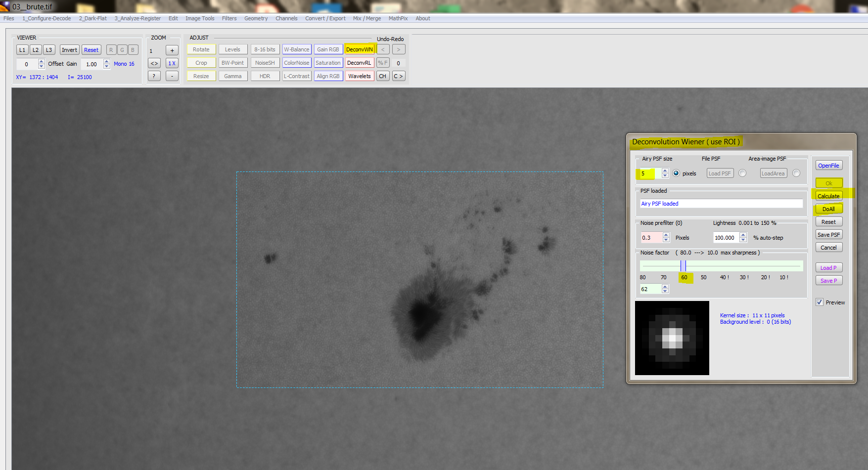This screenshot has width=868, height=470.
Task: Click the PSF kernel preview thumbnail
Action: pos(672,338)
